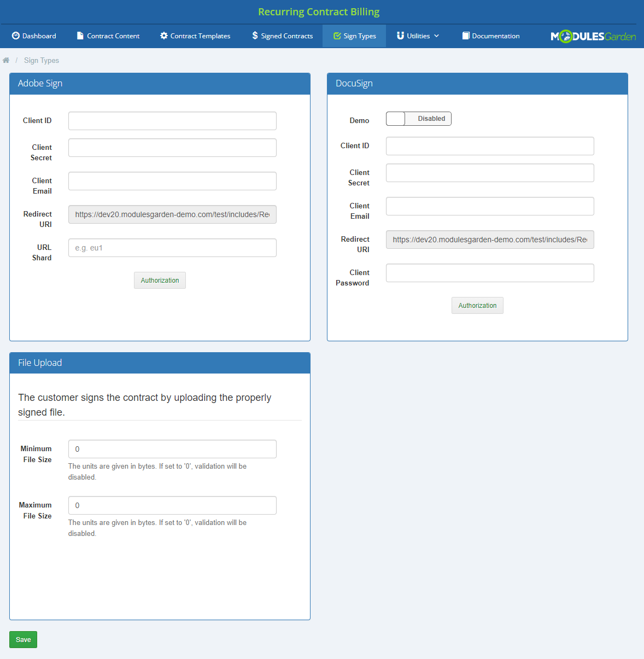
Task: Open the Contract Content tab
Action: 108,36
